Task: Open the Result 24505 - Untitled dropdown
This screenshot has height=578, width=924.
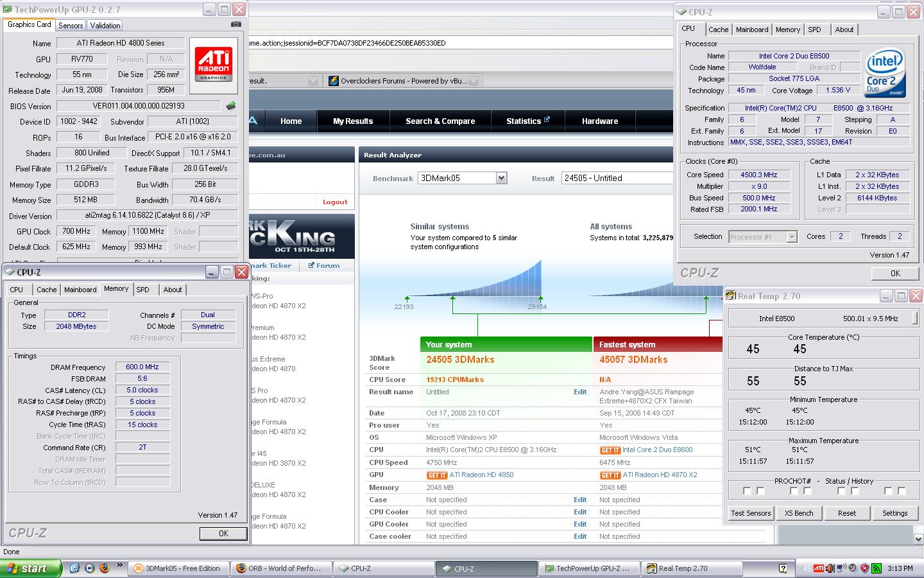Action: click(x=617, y=178)
